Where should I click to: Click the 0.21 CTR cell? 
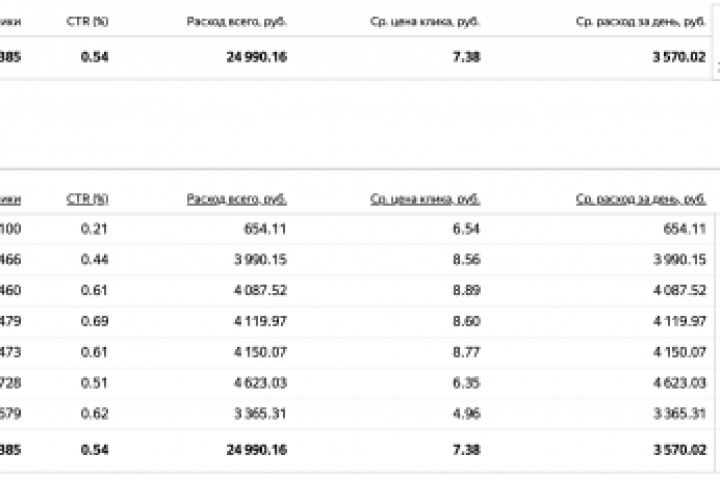click(x=94, y=229)
